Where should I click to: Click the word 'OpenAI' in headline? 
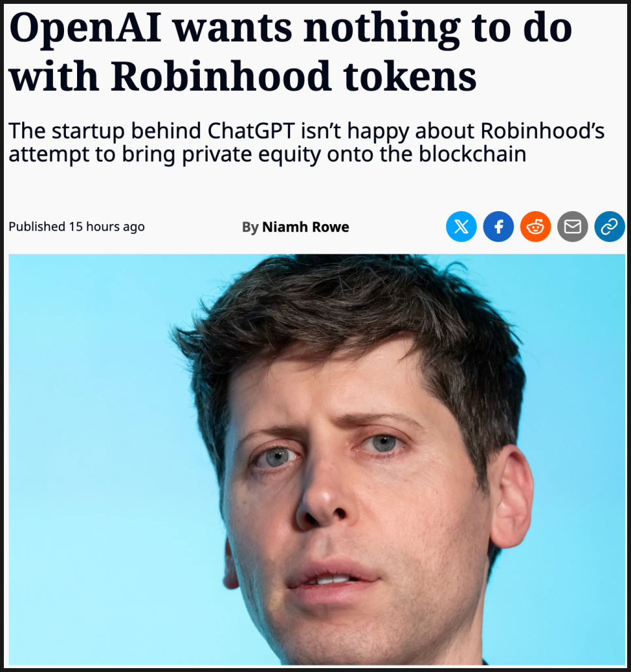click(86, 29)
